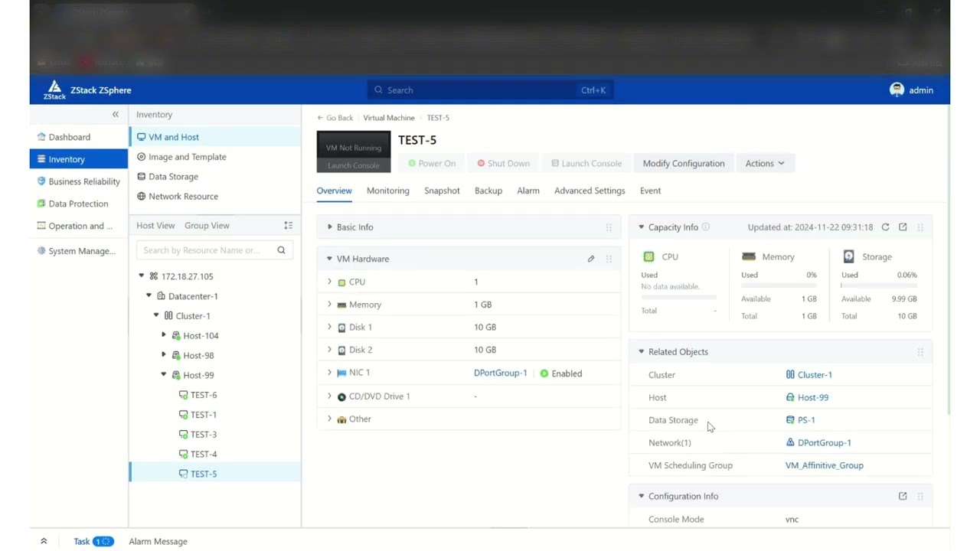Click the tree list options icon
The image size is (980, 551).
289,226
